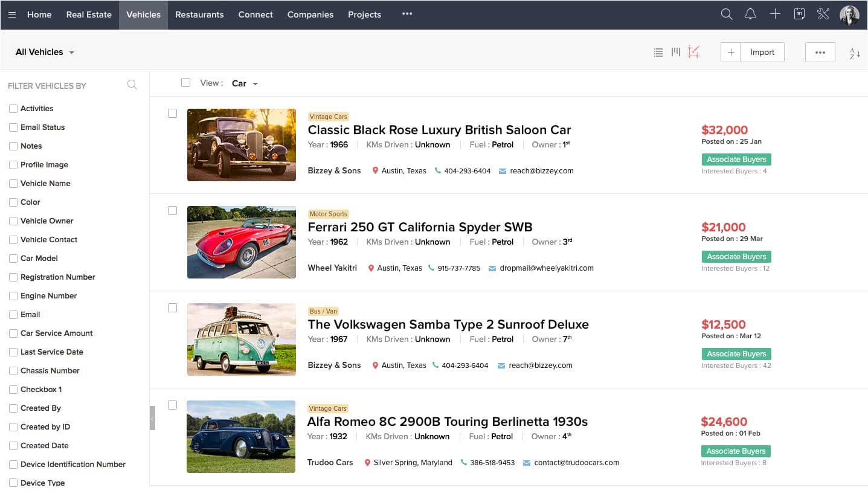Viewport: 868px width, 502px height.
Task: Click phone icon beside 915-737-7785
Action: (431, 268)
